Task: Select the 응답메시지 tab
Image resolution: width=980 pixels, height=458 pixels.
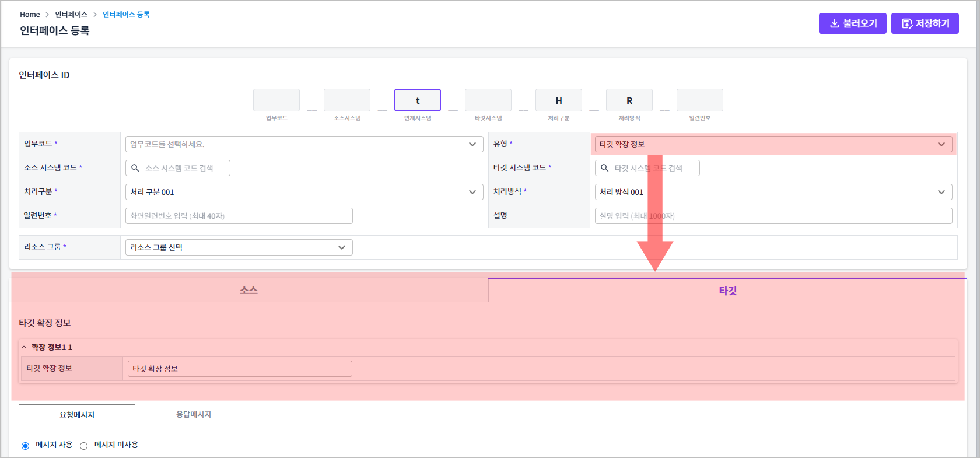Action: point(194,414)
